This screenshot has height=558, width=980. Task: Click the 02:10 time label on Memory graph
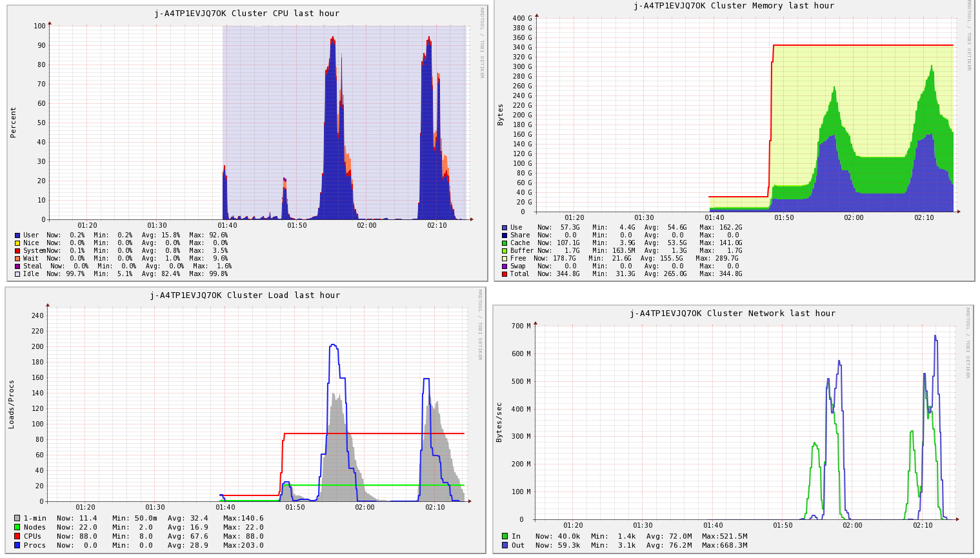(924, 217)
